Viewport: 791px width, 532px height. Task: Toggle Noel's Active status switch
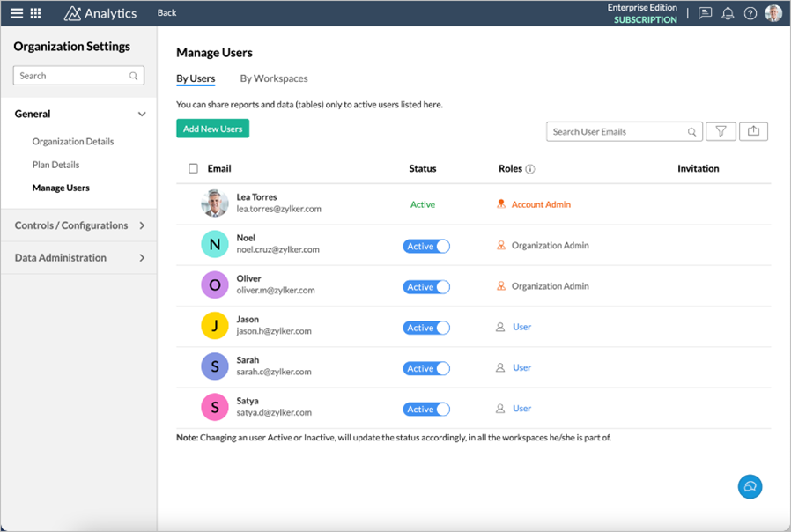(426, 247)
